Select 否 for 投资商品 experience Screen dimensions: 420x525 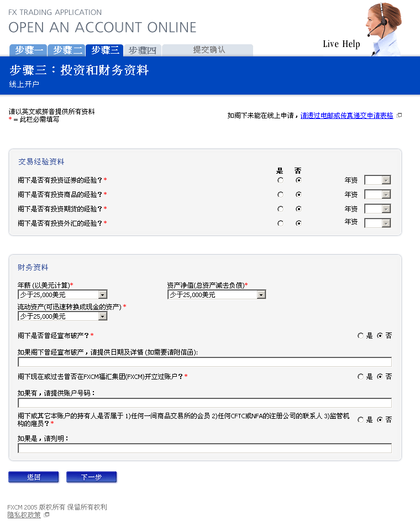[x=298, y=195]
